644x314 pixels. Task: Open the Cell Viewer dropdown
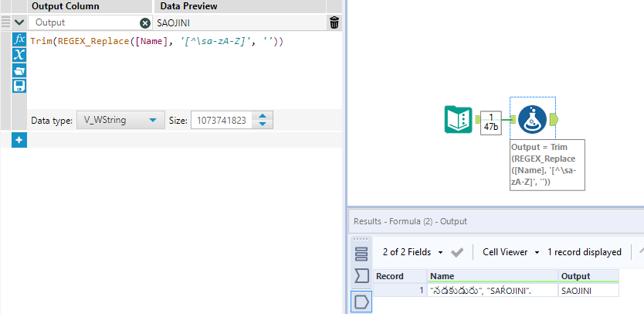point(510,252)
